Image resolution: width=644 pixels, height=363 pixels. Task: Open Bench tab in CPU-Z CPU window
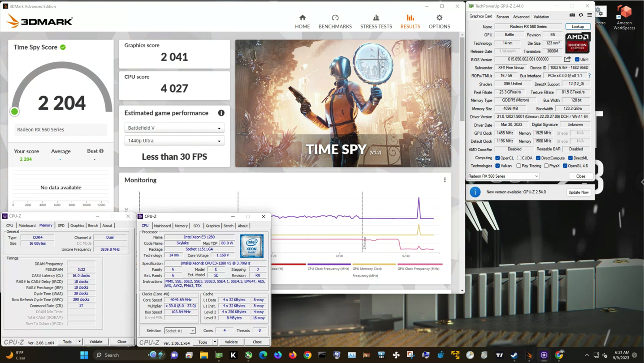228,226
